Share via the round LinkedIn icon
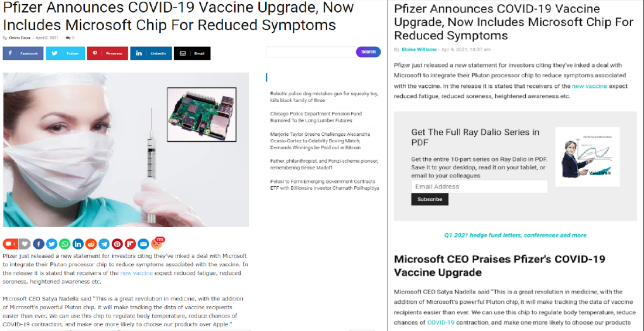 [78, 244]
